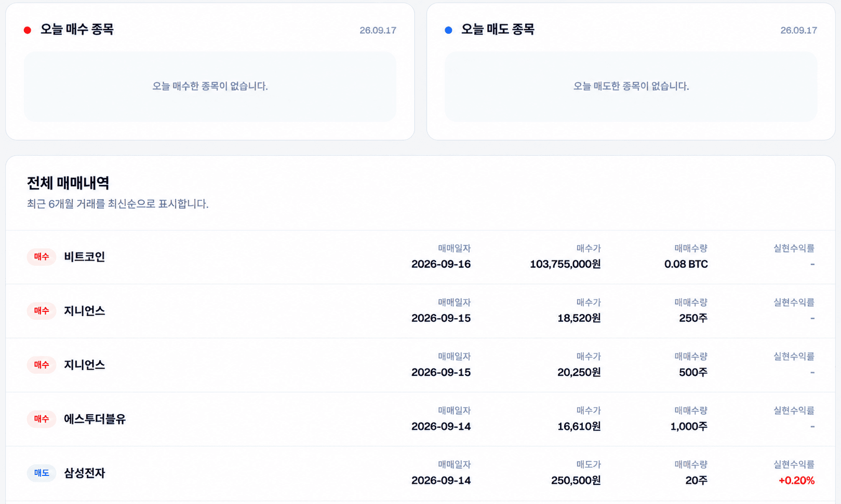Click the price 20,250원
The image size is (841, 504).
[x=579, y=372]
